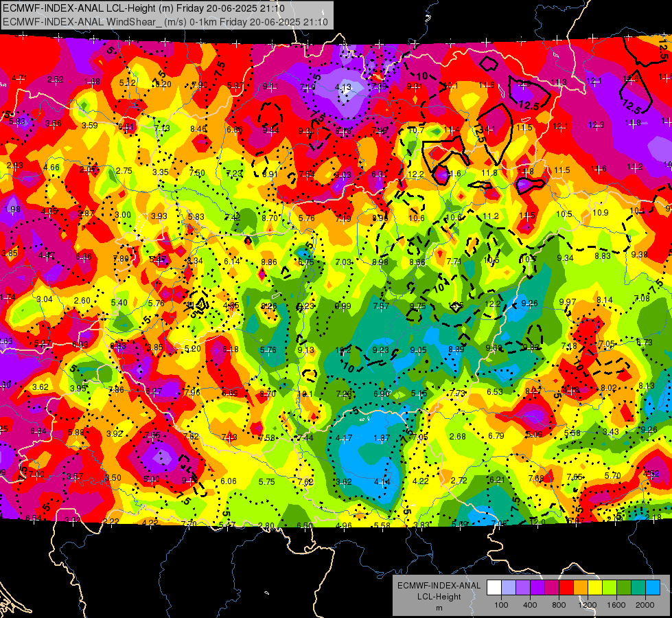Click the wind shear value 1.68
This screenshot has width=672, height=618.
click(x=92, y=82)
